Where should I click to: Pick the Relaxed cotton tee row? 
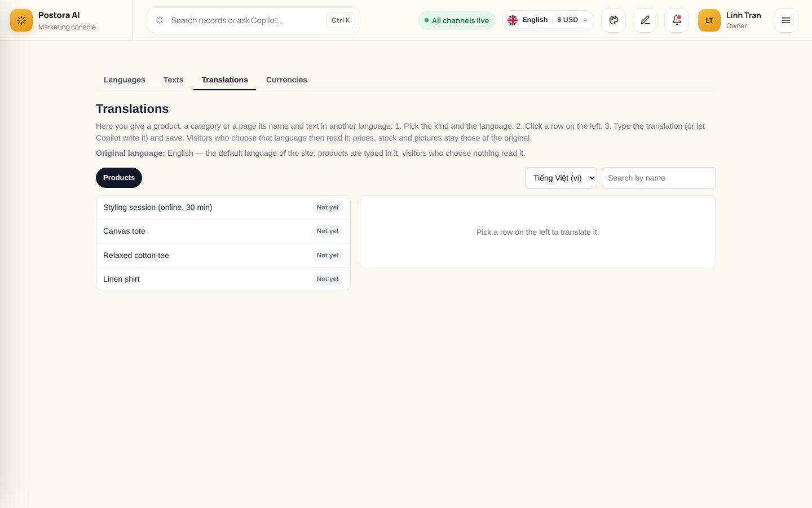(223, 255)
